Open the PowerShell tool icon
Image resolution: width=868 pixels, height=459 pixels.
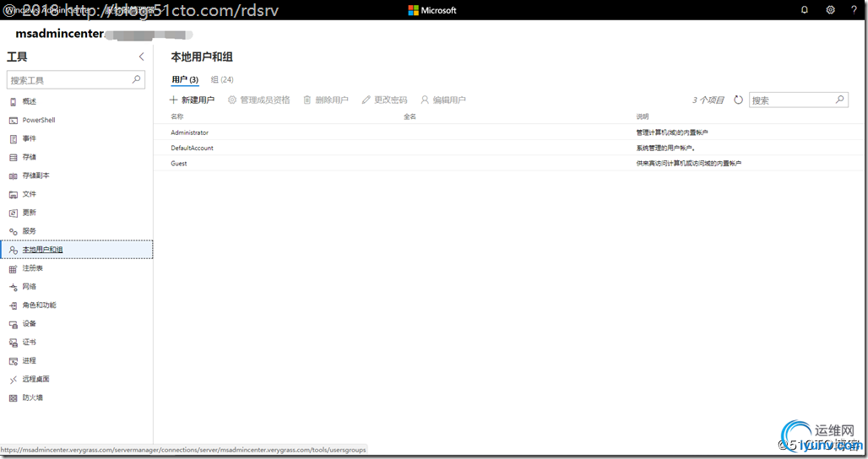pos(14,120)
